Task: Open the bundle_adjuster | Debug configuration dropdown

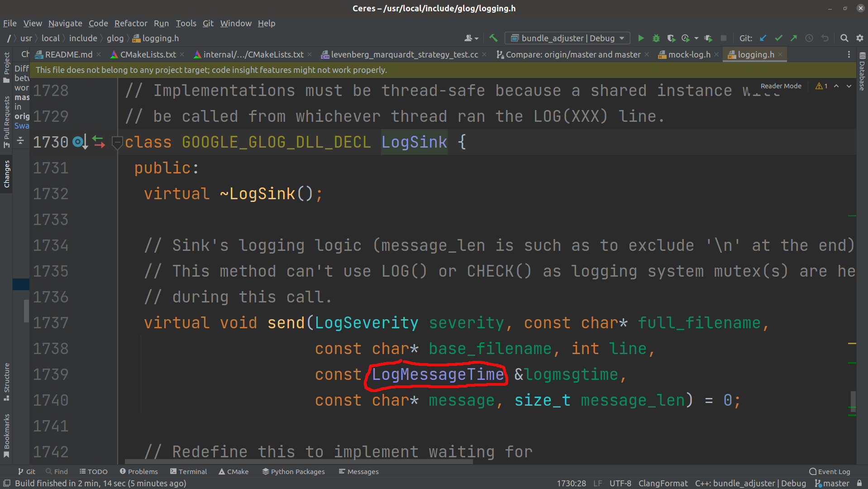Action: tap(568, 38)
